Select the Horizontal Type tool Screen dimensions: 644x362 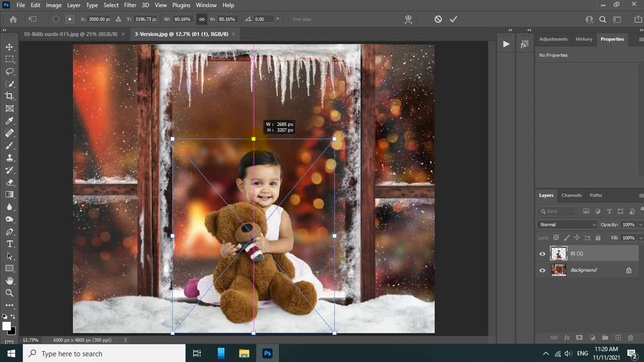point(10,244)
